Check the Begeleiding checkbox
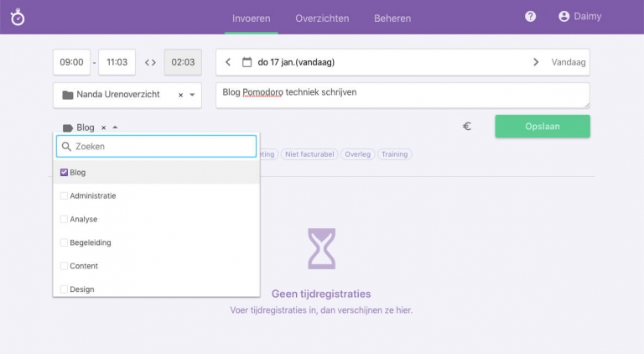Screen dimensions: 644x354 [64, 242]
